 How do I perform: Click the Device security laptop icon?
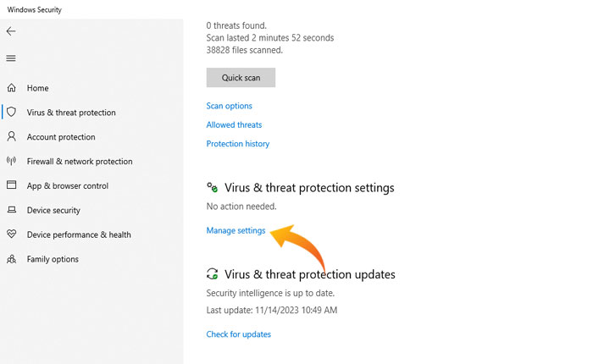pos(12,210)
